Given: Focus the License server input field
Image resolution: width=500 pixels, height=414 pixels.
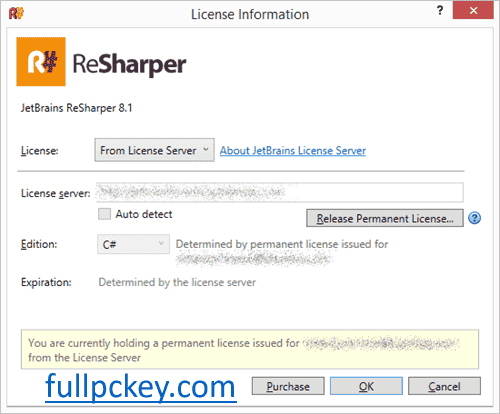Looking at the screenshot, I should pyautogui.click(x=280, y=192).
